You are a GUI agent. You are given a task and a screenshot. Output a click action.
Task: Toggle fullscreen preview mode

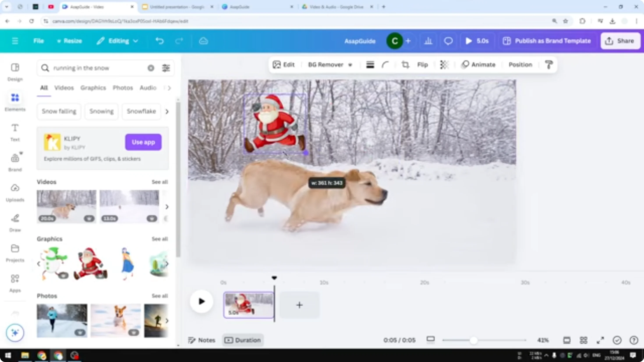click(x=600, y=340)
